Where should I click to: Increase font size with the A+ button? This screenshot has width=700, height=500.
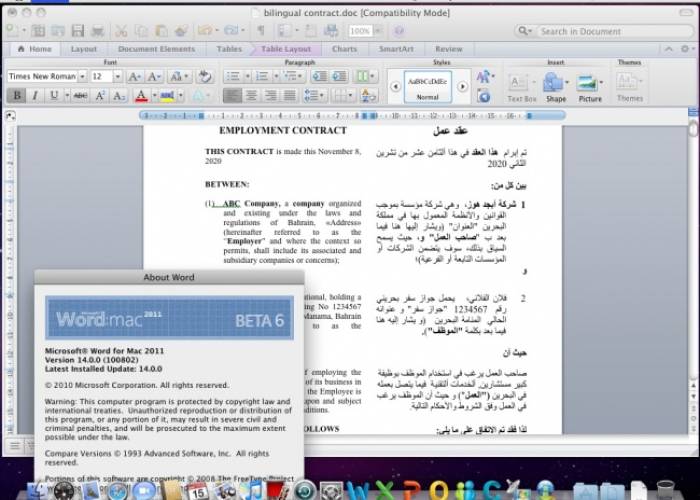pyautogui.click(x=134, y=77)
